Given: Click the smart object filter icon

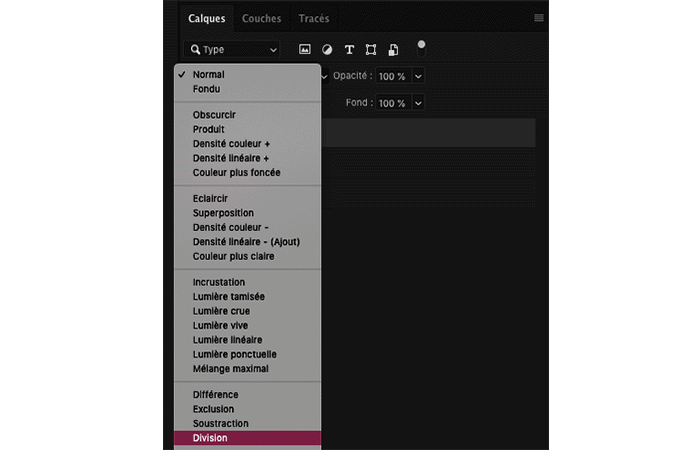Looking at the screenshot, I should [393, 50].
